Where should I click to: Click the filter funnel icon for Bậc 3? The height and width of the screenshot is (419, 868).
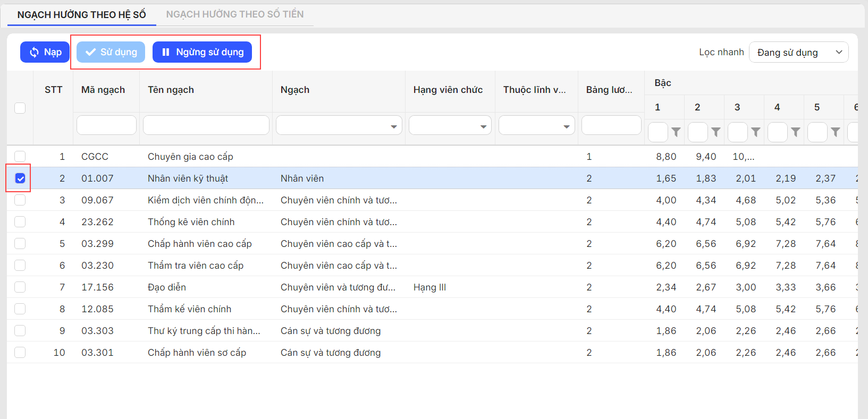pos(755,132)
